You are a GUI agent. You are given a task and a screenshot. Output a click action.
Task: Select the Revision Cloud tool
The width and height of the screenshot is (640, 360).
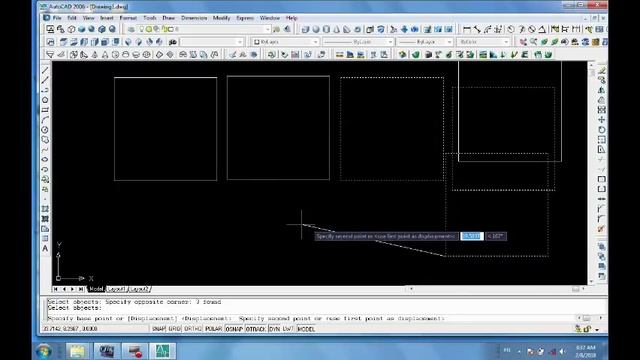[x=45, y=140]
